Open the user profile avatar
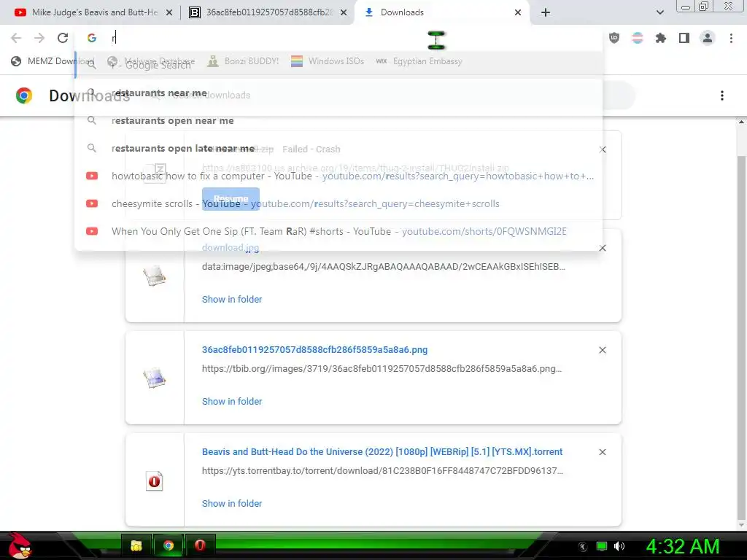Image resolution: width=747 pixels, height=560 pixels. pyautogui.click(x=708, y=38)
